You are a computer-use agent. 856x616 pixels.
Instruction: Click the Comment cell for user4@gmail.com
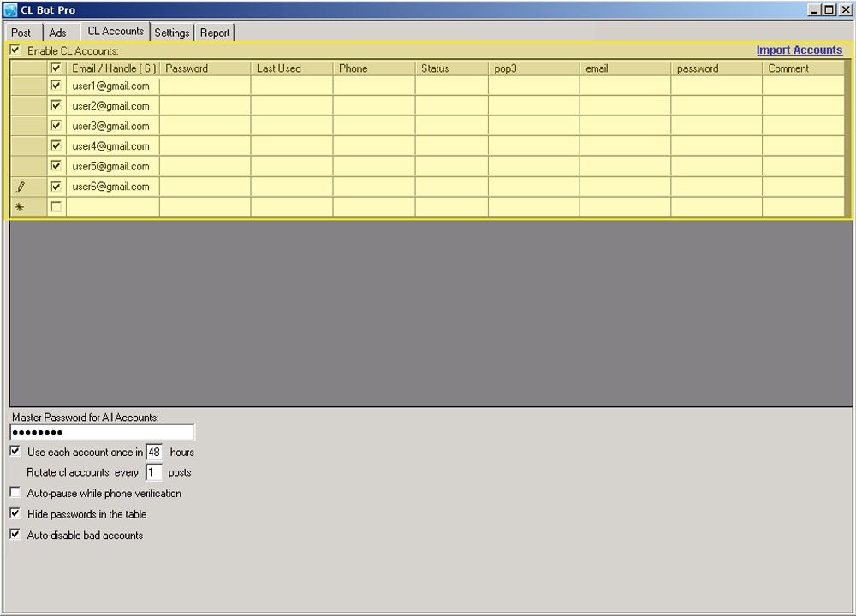tap(804, 146)
